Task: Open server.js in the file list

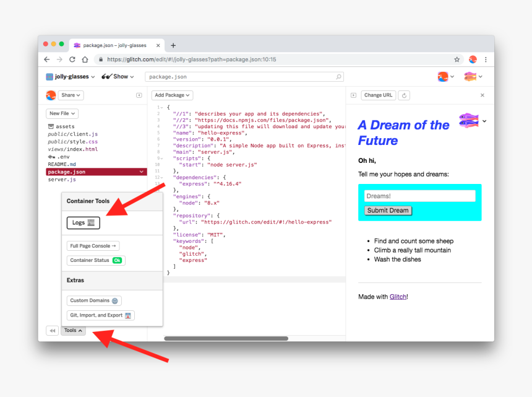Action: tap(62, 180)
